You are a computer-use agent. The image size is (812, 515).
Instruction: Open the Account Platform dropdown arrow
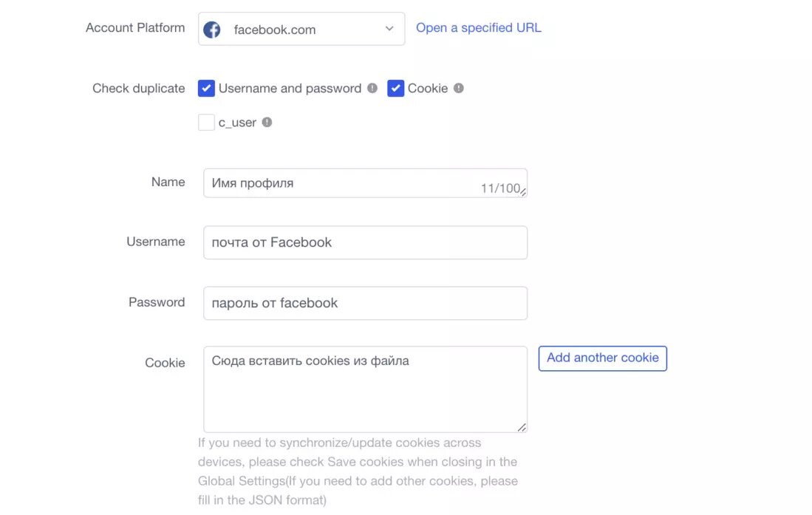389,29
